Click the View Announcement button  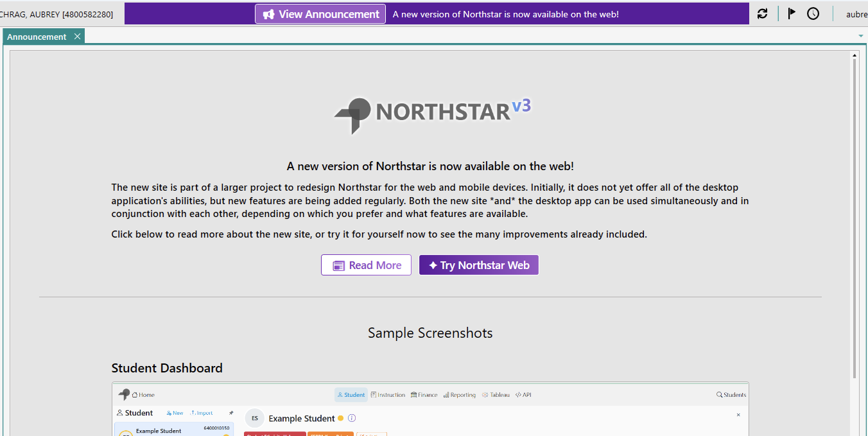(320, 14)
